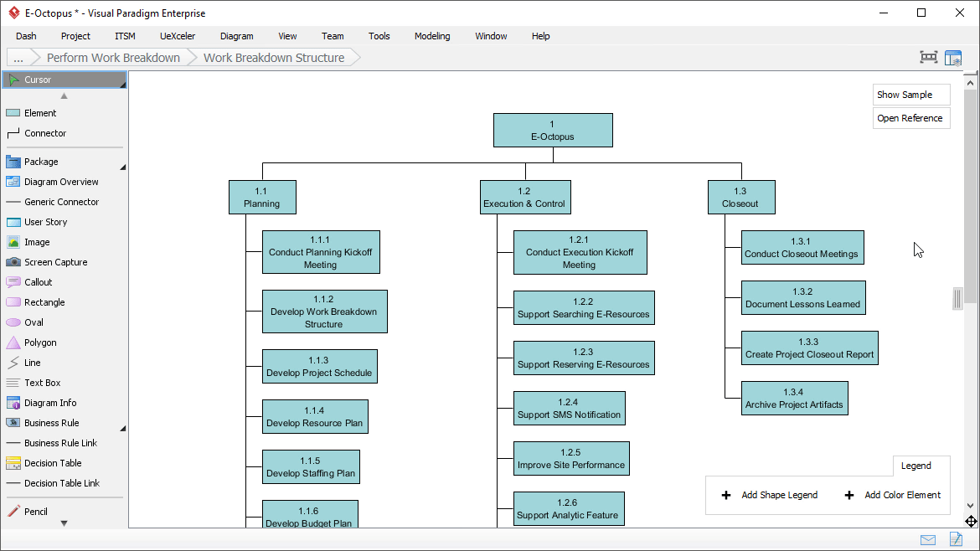Click the vertical scrollbar up arrow
980x551 pixels.
(x=970, y=82)
